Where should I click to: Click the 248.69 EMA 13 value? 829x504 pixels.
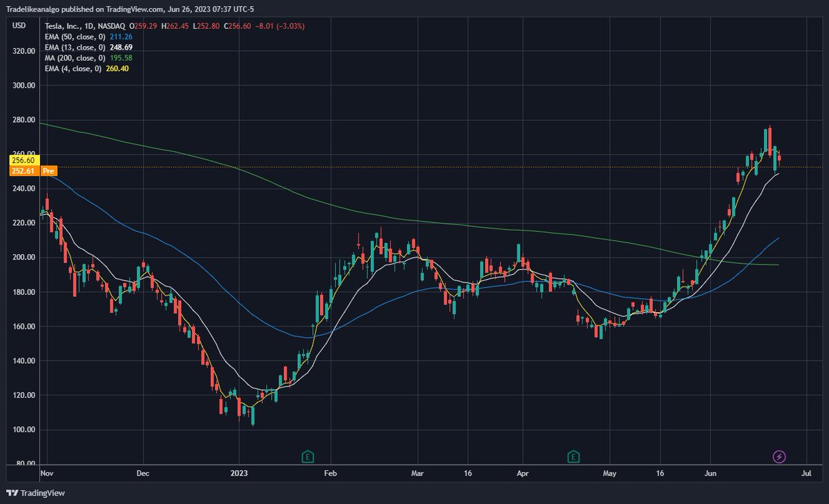coord(121,47)
